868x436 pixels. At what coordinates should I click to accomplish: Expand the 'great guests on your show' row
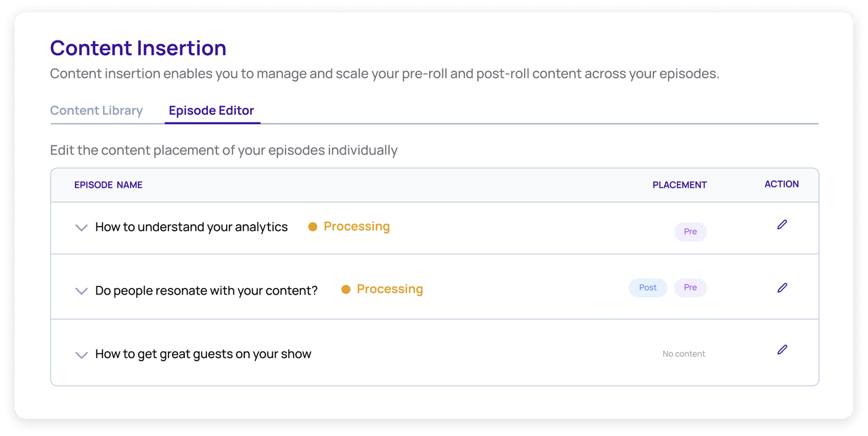pos(81,355)
